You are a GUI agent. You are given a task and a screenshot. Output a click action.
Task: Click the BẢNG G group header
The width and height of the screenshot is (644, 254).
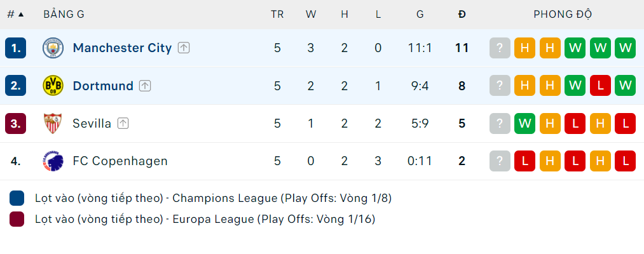(64, 14)
